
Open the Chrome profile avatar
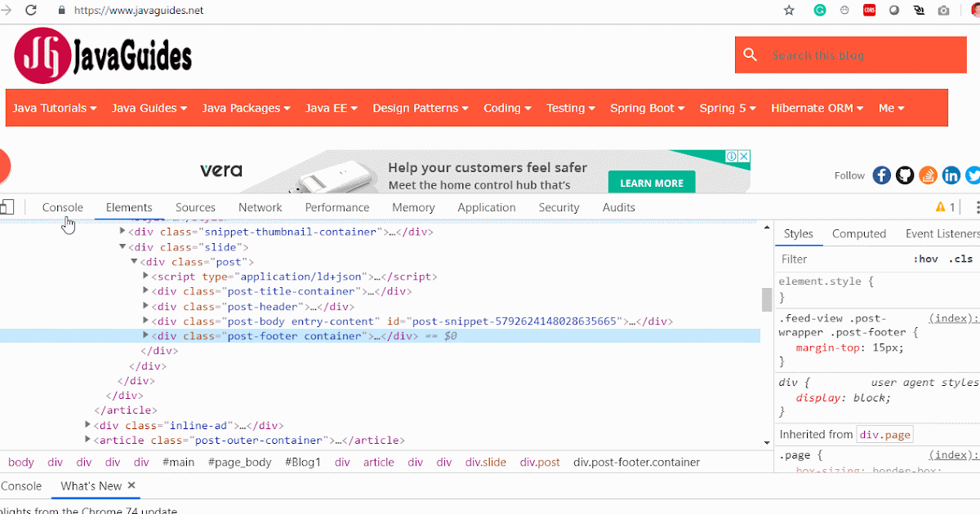click(x=975, y=11)
